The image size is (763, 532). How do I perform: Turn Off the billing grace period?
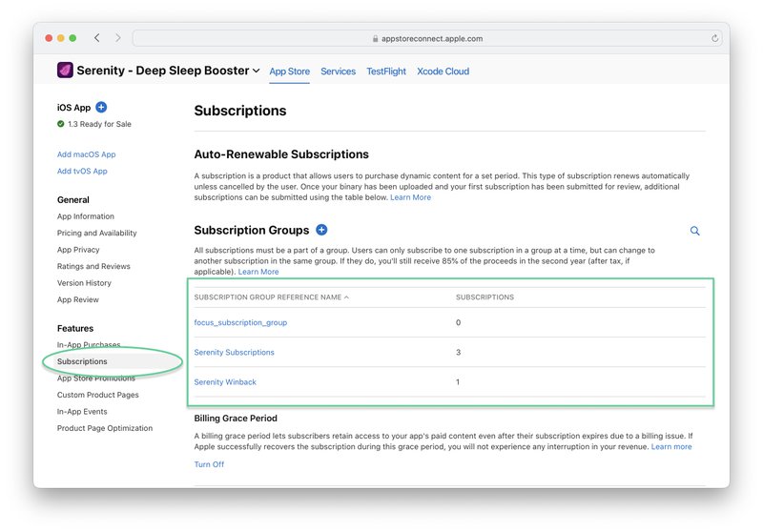209,464
